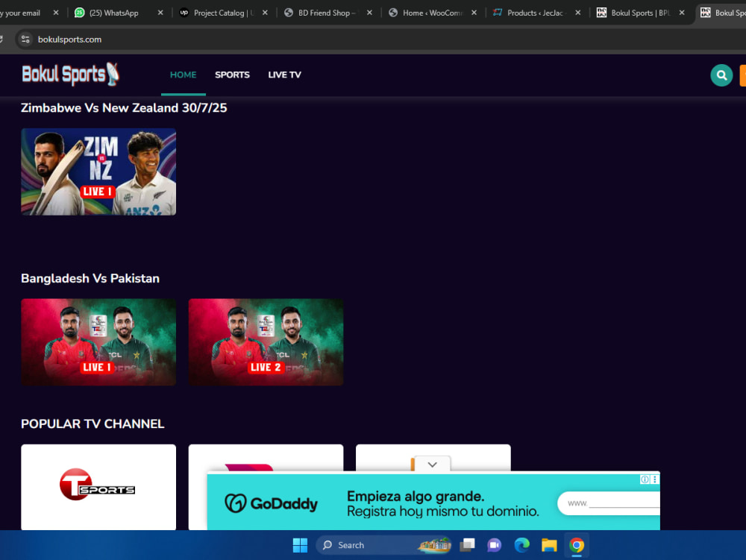Click the GoDaddy logo in the ad
The image size is (746, 560).
[272, 503]
